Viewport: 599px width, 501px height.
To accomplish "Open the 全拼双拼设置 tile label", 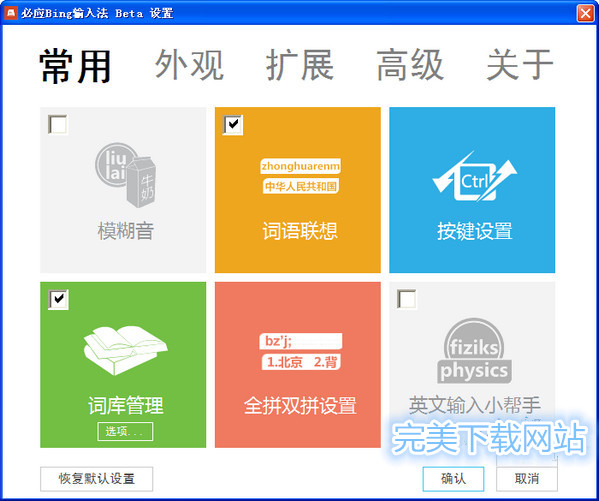I will click(x=300, y=405).
